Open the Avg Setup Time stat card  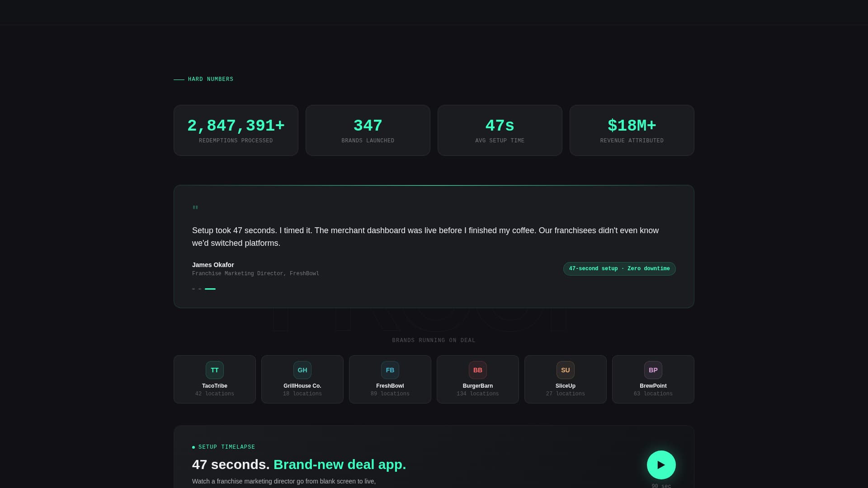point(500,131)
